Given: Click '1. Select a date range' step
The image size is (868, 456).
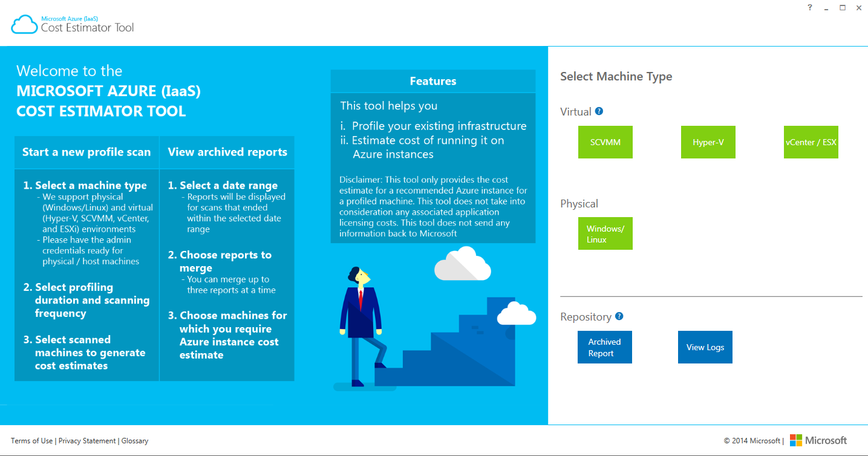Looking at the screenshot, I should [223, 185].
